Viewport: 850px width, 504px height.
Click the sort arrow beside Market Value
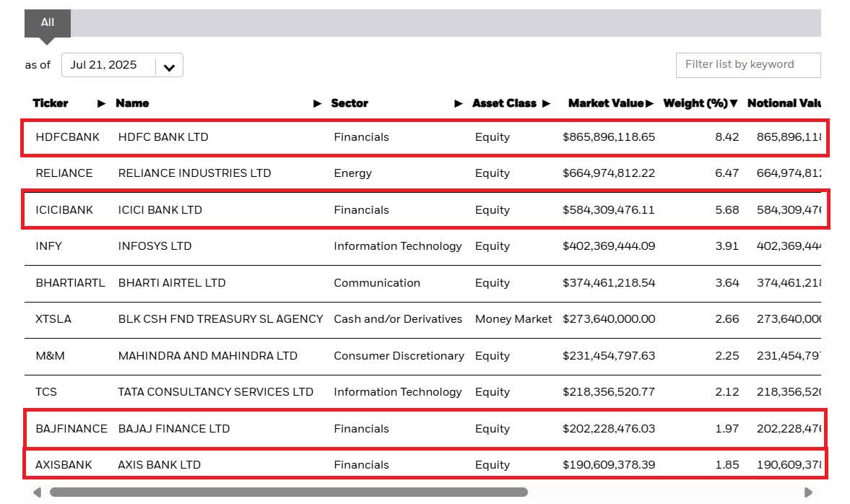650,104
